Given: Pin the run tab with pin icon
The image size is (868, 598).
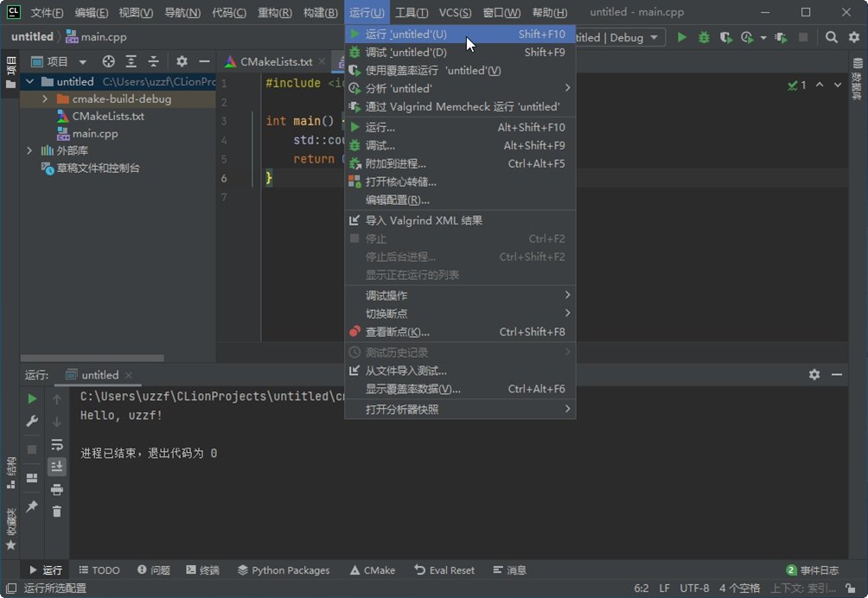Looking at the screenshot, I should tap(32, 506).
